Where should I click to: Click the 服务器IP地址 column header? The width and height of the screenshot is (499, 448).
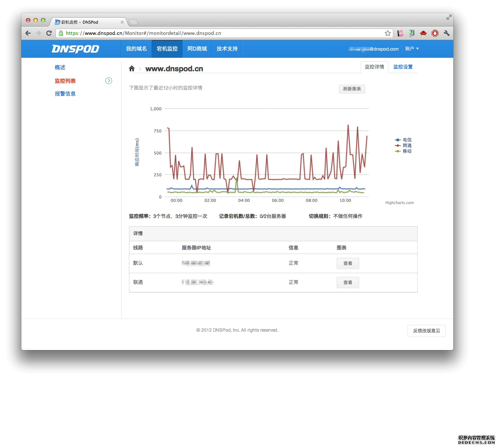click(x=196, y=248)
